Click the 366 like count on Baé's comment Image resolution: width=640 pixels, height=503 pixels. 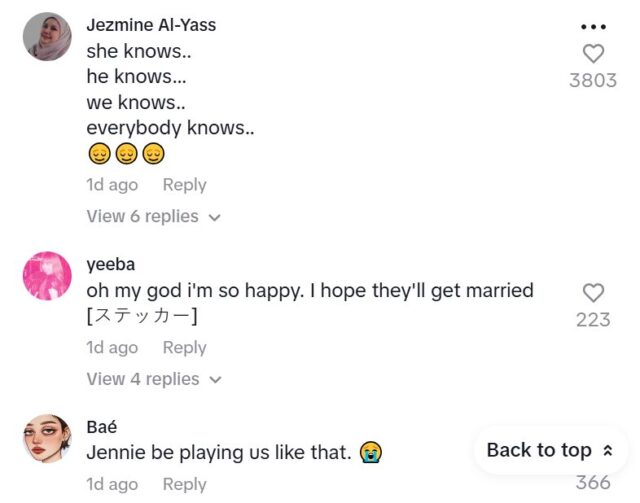pyautogui.click(x=593, y=483)
